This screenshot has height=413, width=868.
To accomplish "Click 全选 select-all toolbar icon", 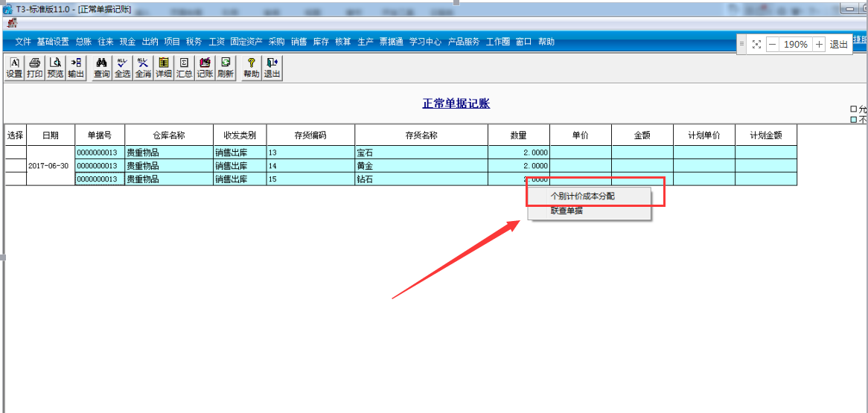I will click(x=122, y=68).
